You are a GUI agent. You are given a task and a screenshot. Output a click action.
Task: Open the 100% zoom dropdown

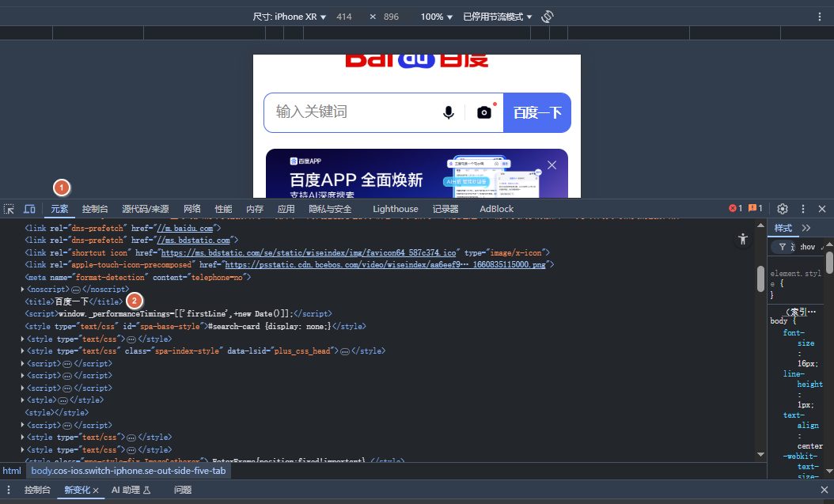tap(436, 17)
